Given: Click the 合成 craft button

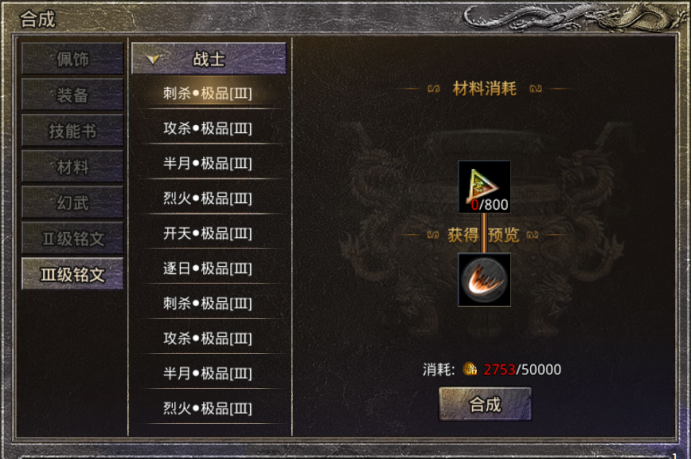Looking at the screenshot, I should [x=485, y=404].
